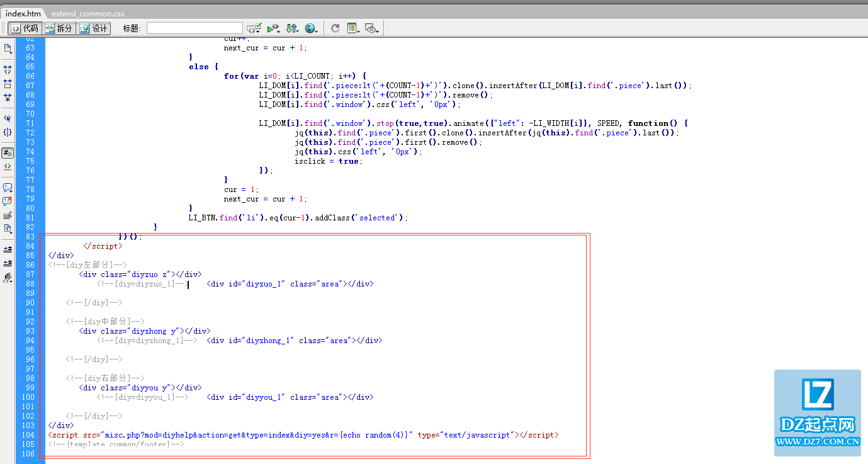868x464 pixels.
Task: Click the Expand All icon
Action: [x=8, y=98]
